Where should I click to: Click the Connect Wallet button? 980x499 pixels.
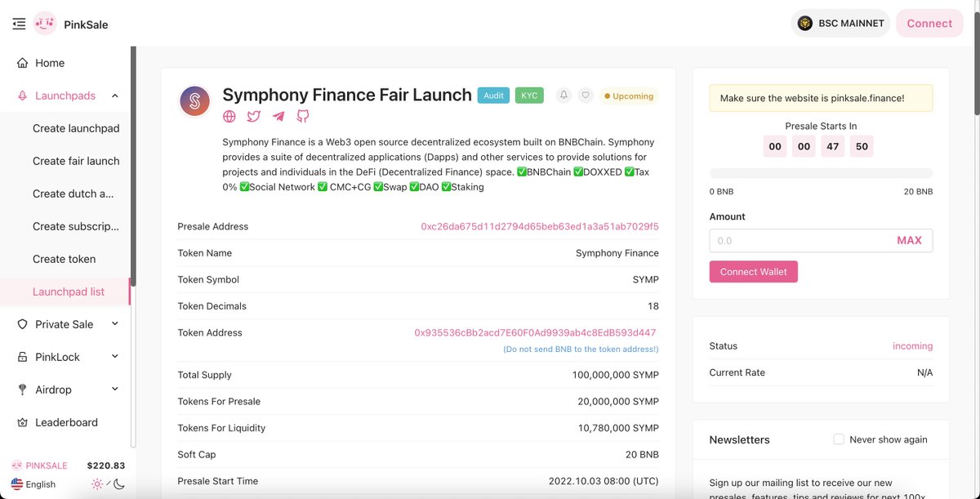[x=754, y=272]
